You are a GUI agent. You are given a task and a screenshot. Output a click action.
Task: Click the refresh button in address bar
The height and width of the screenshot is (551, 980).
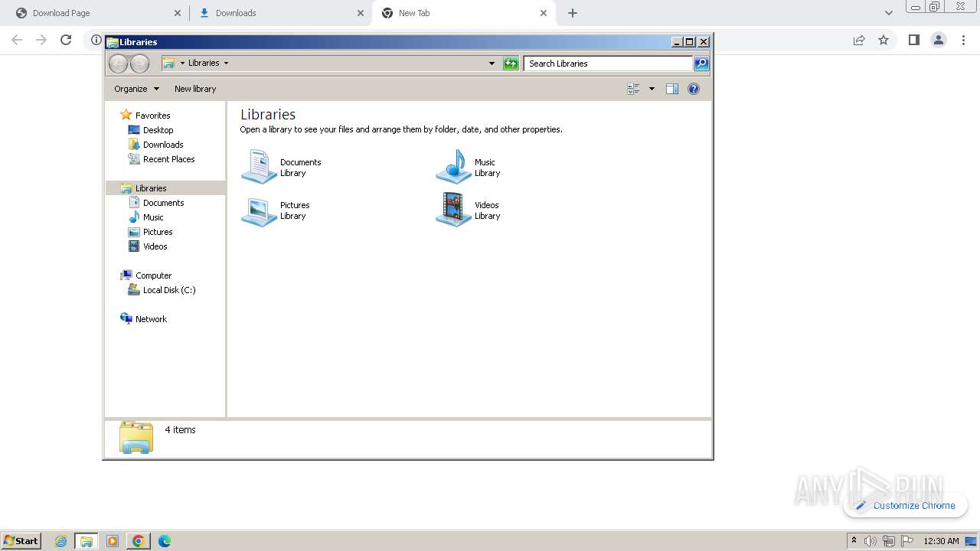tap(511, 64)
